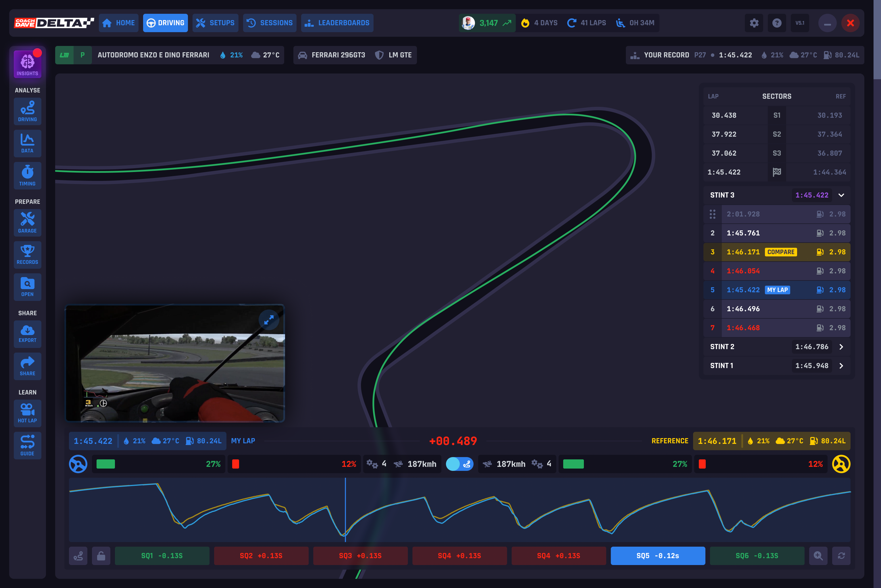Click the speed trace telemetry graph

click(x=460, y=510)
